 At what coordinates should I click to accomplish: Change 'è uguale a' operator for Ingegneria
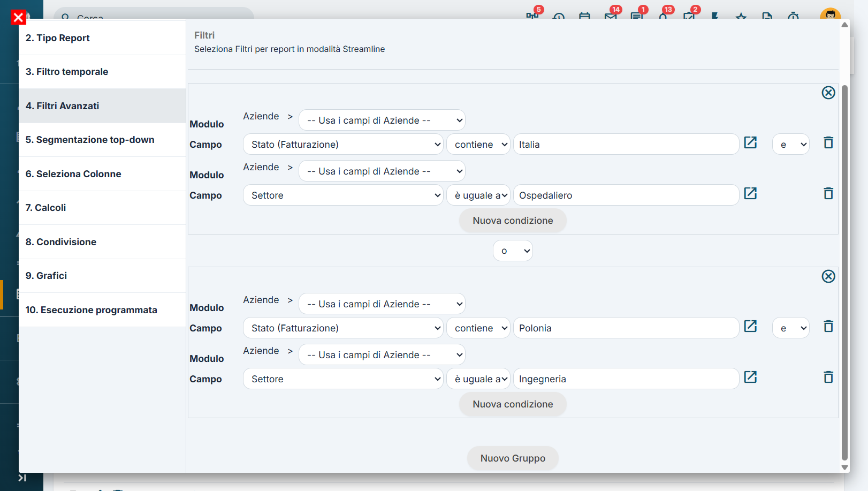point(478,379)
